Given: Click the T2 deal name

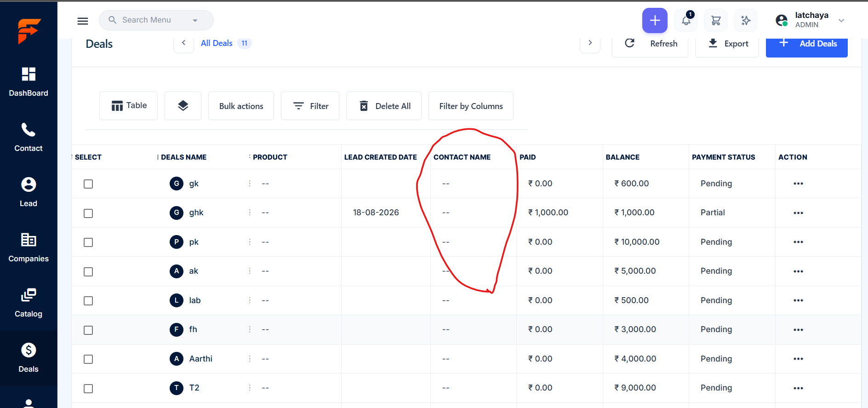Looking at the screenshot, I should (194, 388).
